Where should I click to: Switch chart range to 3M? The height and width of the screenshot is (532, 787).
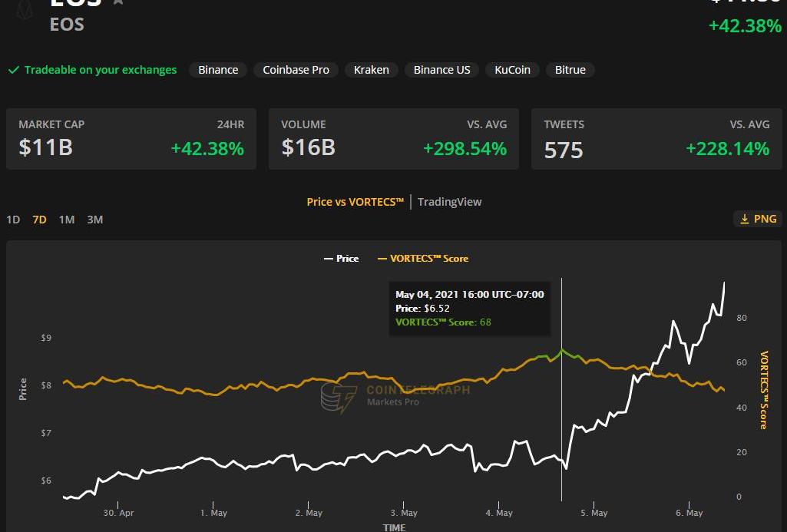[x=95, y=220]
